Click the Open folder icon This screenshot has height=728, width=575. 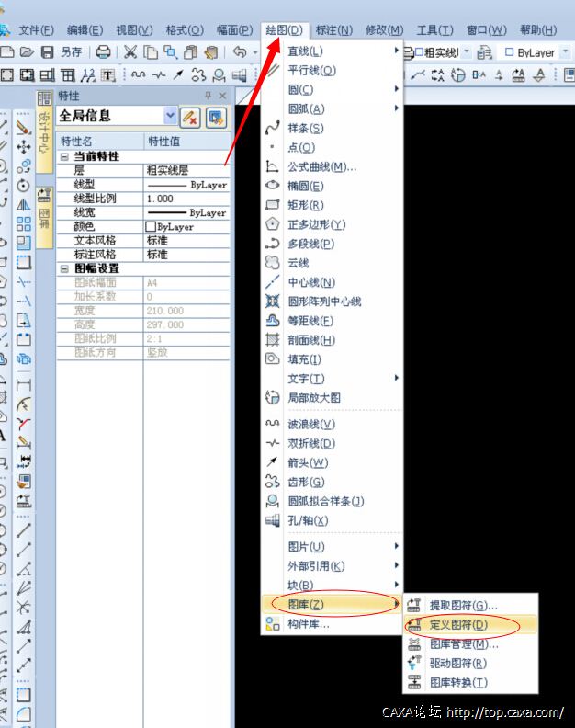tap(27, 52)
